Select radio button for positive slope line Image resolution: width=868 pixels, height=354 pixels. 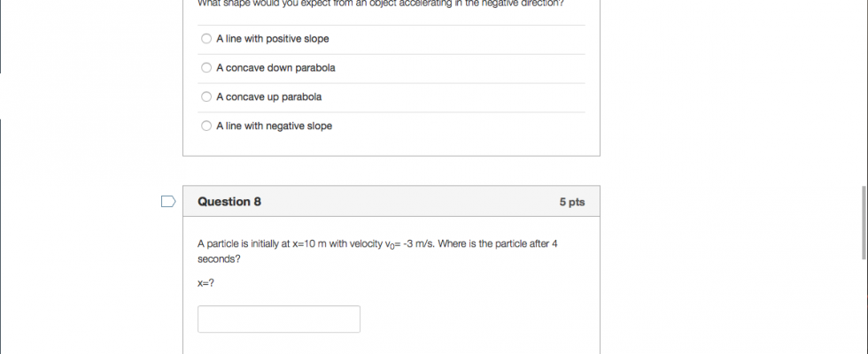coord(206,39)
